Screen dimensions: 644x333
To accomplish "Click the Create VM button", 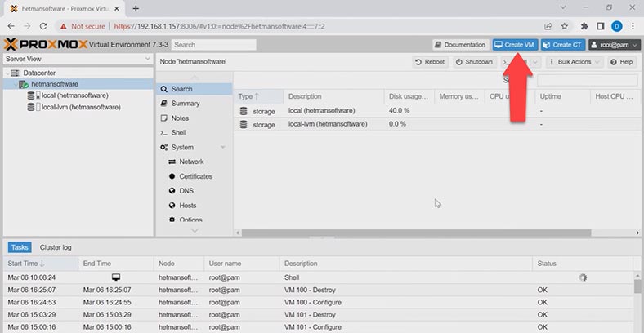I will click(x=515, y=45).
